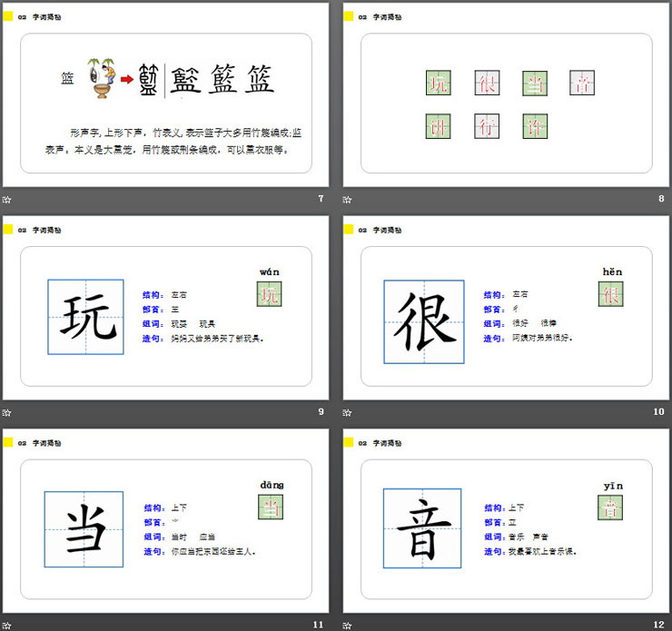Click the animation star icon below slide 7
Screen dimensions: 672x631
[x=7, y=199]
